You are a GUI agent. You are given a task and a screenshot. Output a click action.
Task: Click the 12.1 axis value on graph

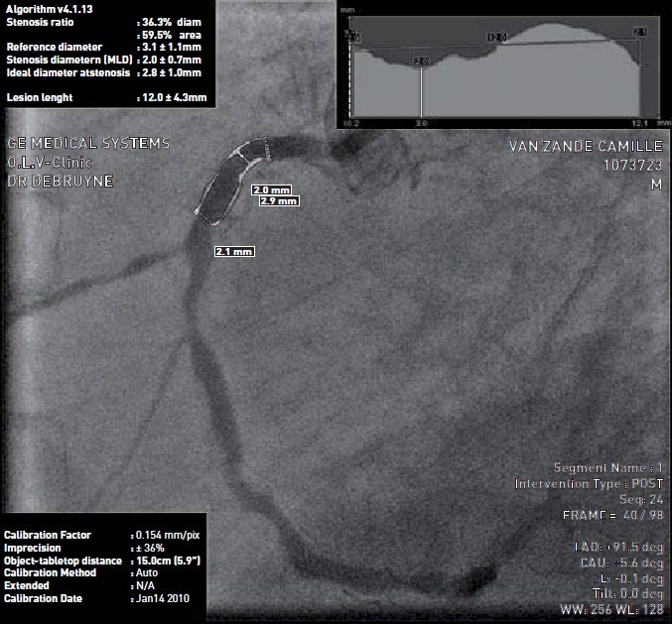(638, 123)
